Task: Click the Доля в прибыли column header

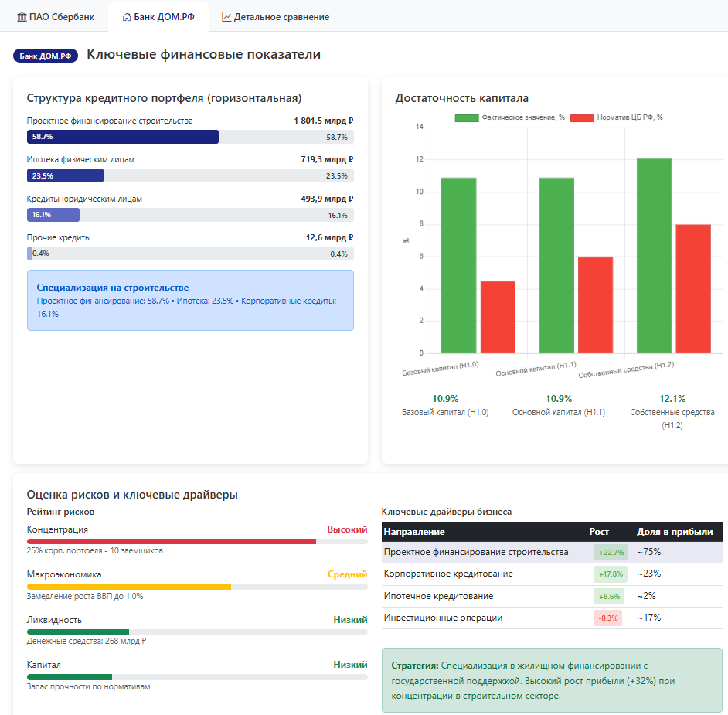Action: [x=674, y=532]
